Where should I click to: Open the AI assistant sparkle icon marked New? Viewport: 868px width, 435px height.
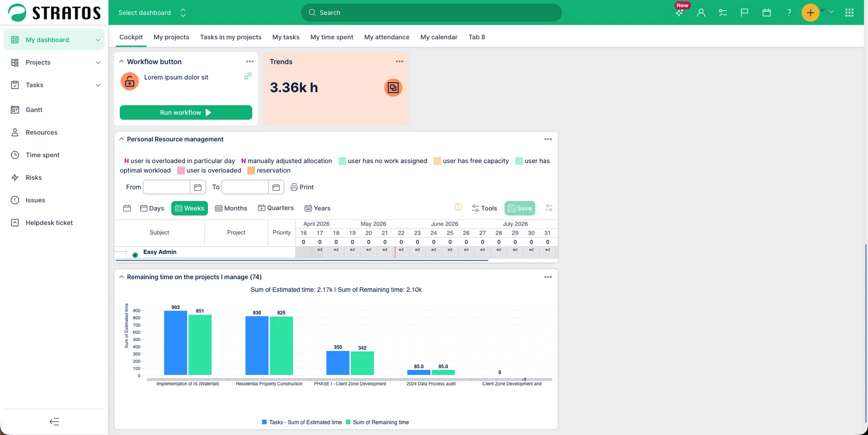click(x=679, y=13)
